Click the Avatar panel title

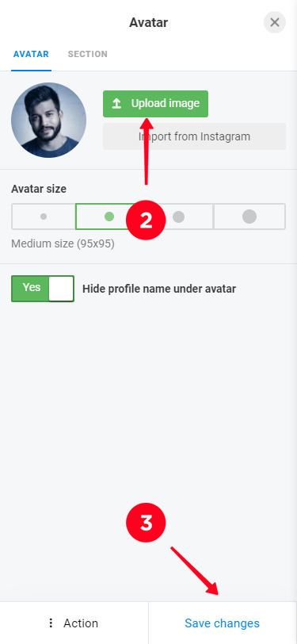click(x=149, y=22)
